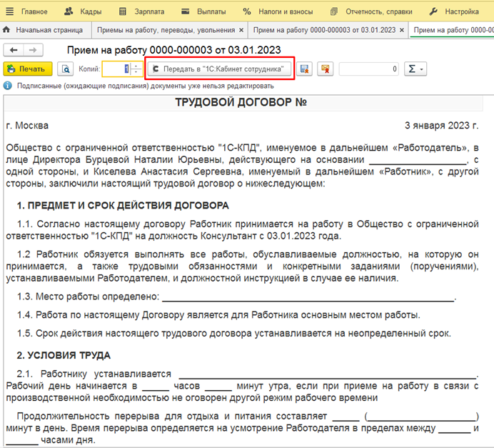Close the second Прием на работу tab
Viewport: 494px width, 448px height.
[x=402, y=30]
